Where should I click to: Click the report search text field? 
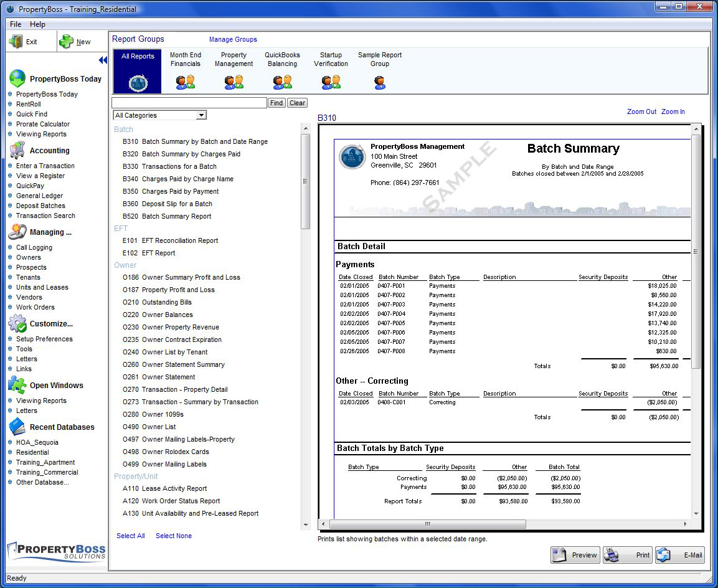click(189, 103)
